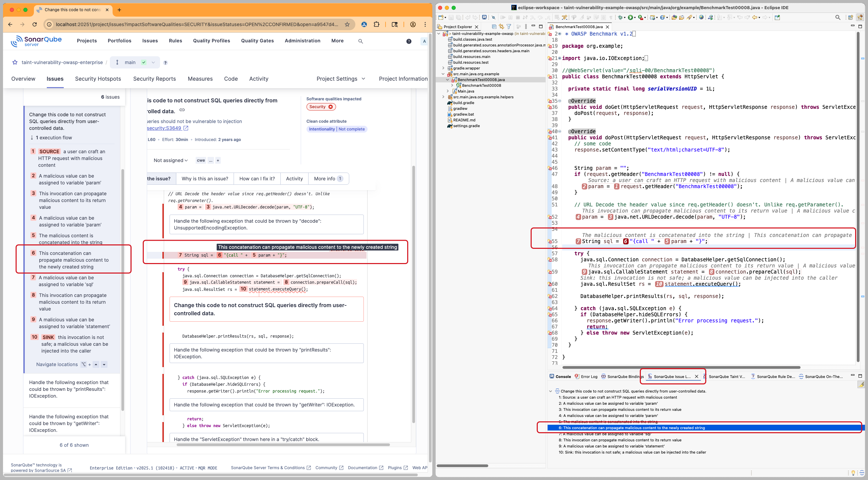Collapse taint-vulnerability-example-owasp project tree
Image resolution: width=868 pixels, height=480 pixels.
[439, 34]
